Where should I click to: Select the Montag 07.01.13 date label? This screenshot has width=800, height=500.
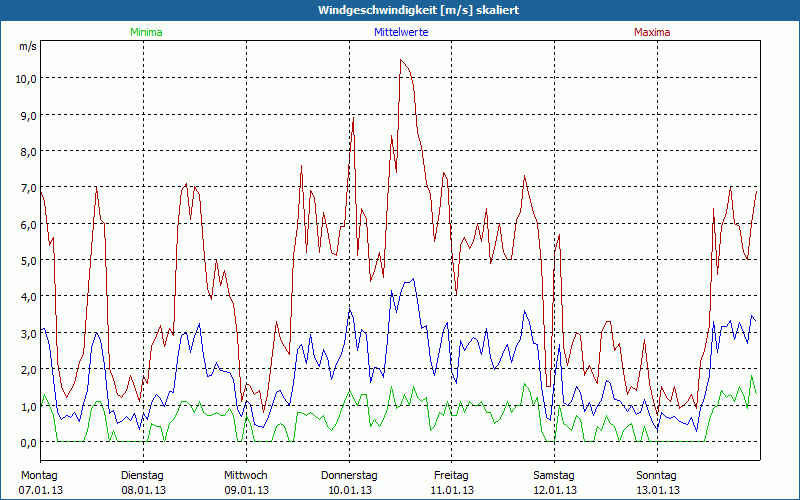[x=39, y=483]
